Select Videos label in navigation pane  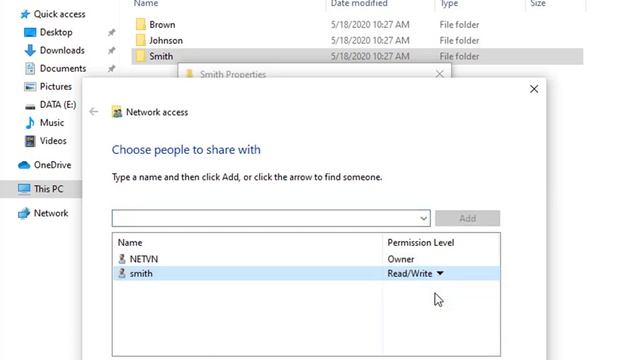(x=53, y=141)
